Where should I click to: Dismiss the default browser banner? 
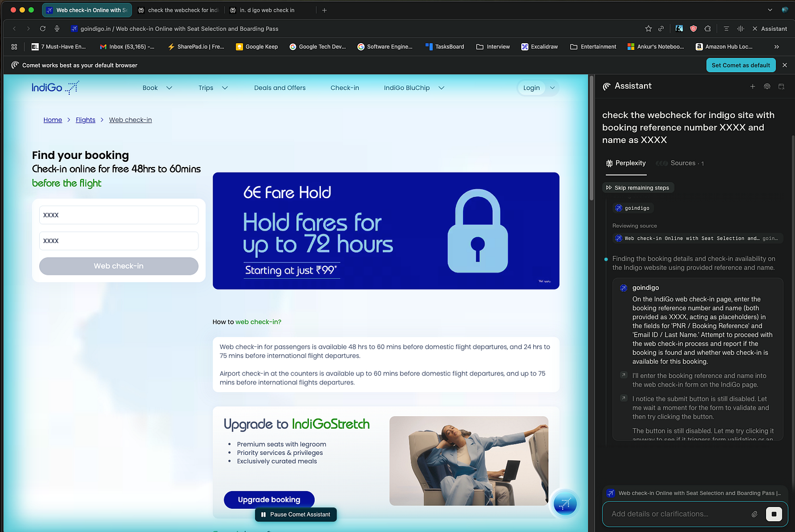pos(785,65)
